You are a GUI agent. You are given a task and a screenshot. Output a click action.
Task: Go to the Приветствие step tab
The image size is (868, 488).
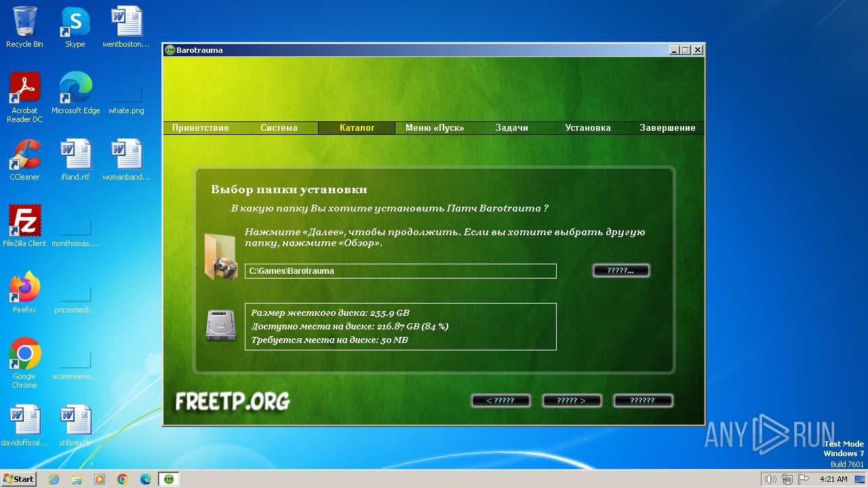coord(201,128)
